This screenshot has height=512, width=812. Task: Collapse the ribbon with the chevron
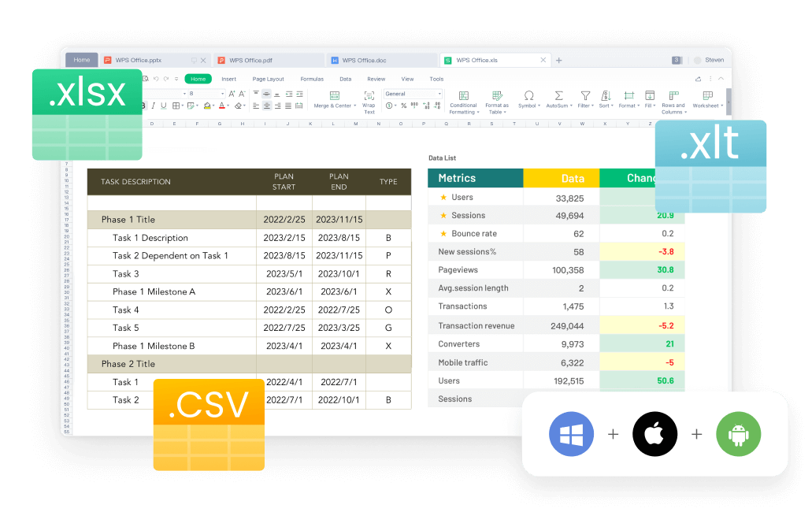pyautogui.click(x=721, y=79)
